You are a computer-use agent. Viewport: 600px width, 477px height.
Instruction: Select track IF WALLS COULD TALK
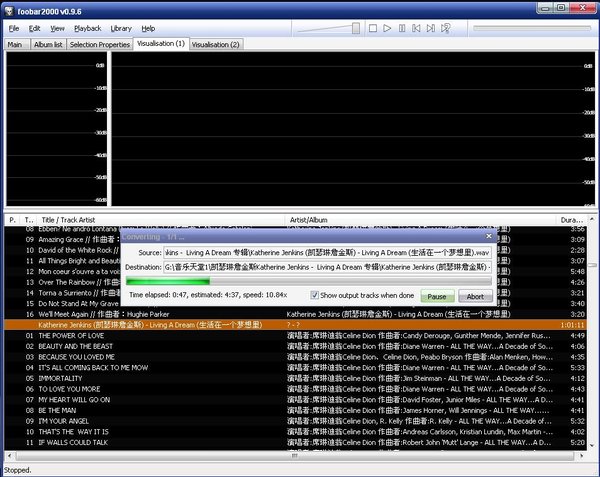pos(295,443)
